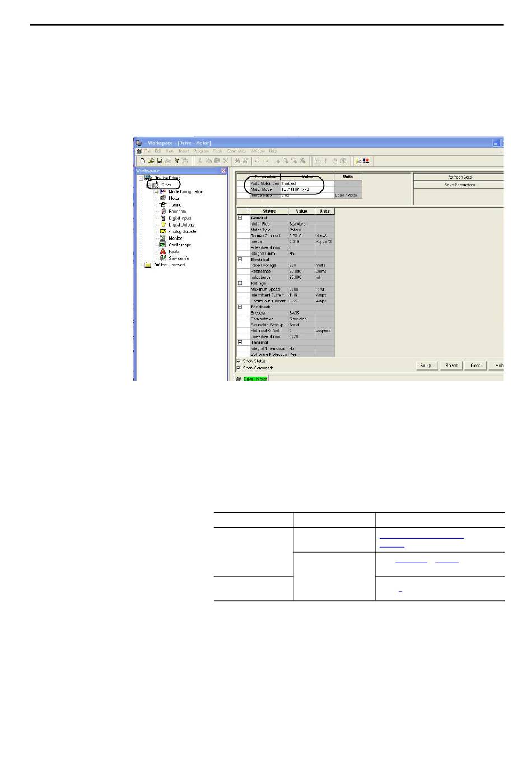Open the Tools menu
Viewport: 532px width, 772px height.
pyautogui.click(x=218, y=151)
